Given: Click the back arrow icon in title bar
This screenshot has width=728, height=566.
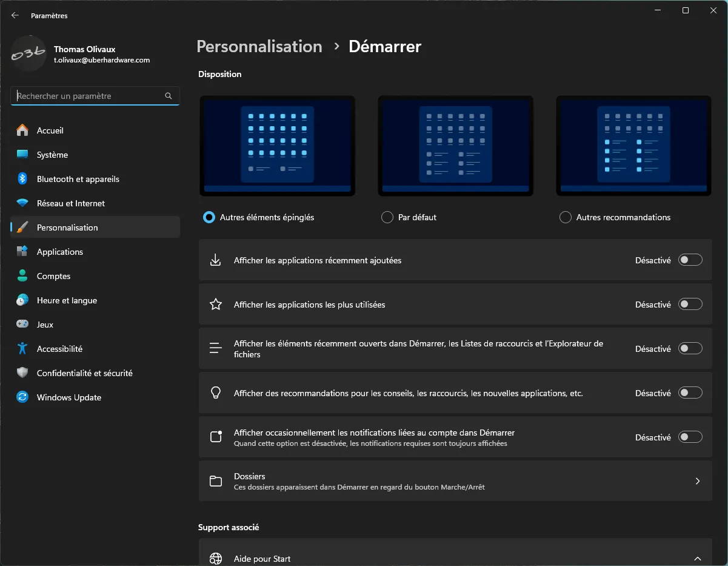Looking at the screenshot, I should [x=15, y=16].
